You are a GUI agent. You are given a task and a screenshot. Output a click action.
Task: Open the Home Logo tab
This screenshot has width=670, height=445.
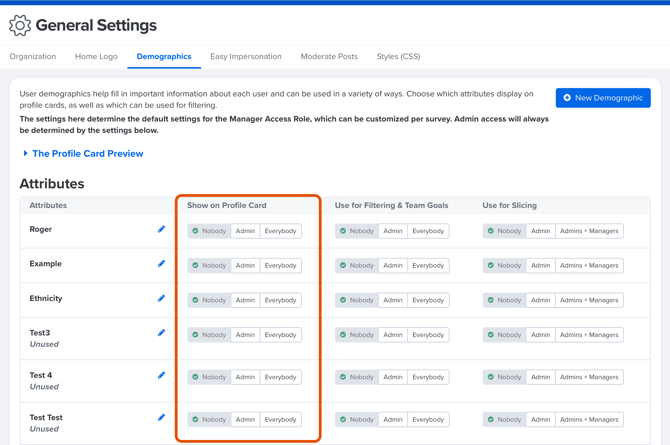pos(96,57)
